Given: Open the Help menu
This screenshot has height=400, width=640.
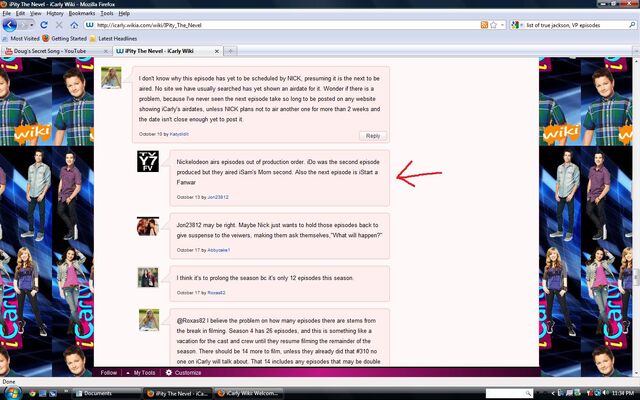Looking at the screenshot, I should (124, 13).
